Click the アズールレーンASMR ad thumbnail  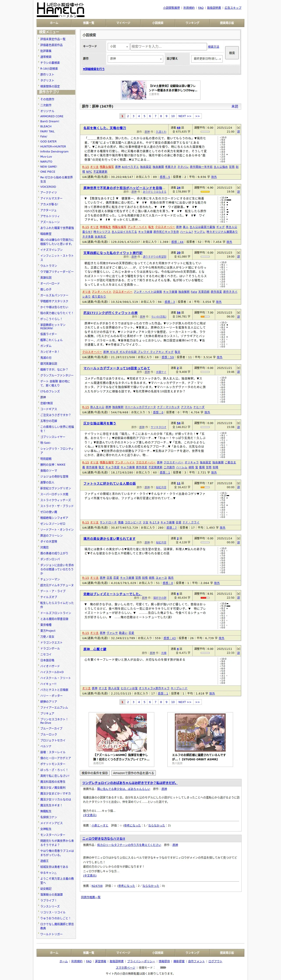click(121, 732)
